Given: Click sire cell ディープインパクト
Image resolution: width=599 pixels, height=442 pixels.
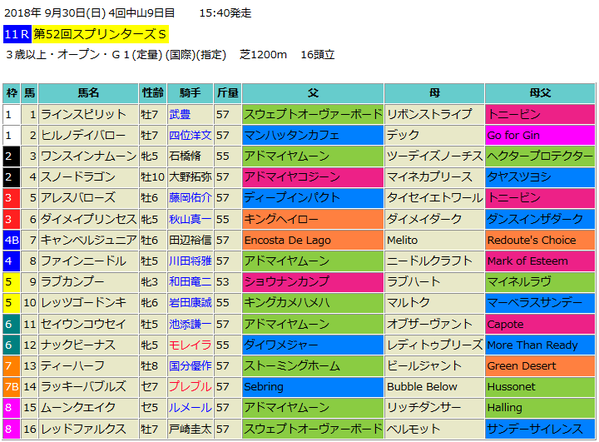Looking at the screenshot, I should (312, 198).
